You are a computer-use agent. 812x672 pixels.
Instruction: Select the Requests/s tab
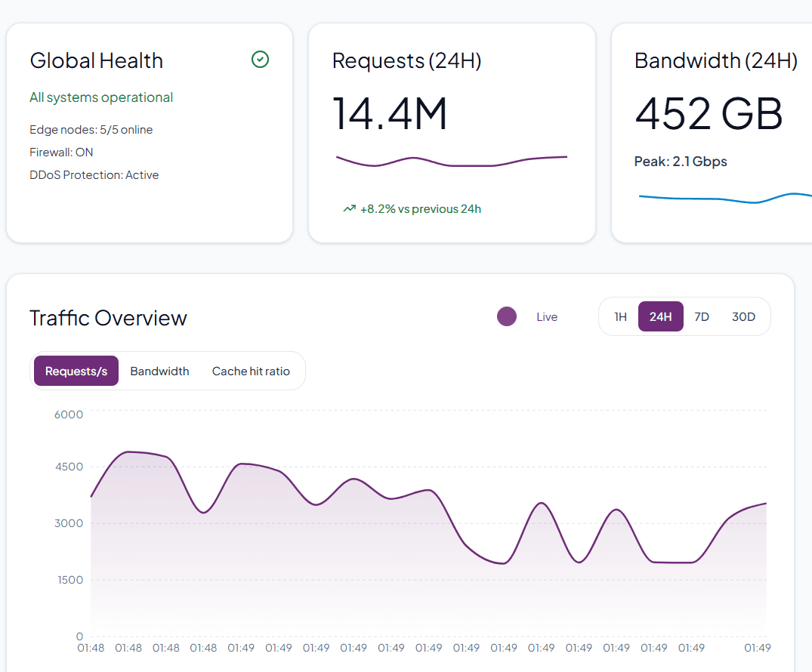[76, 371]
